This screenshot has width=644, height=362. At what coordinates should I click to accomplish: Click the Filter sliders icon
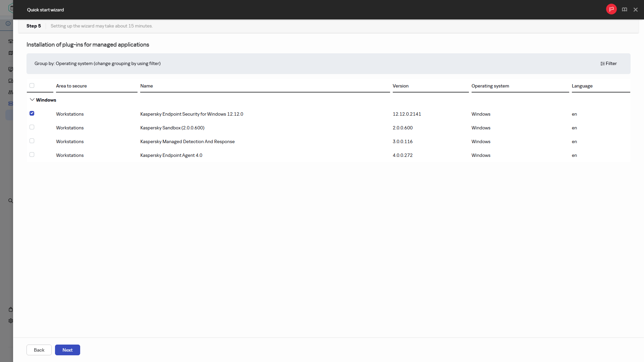point(602,64)
